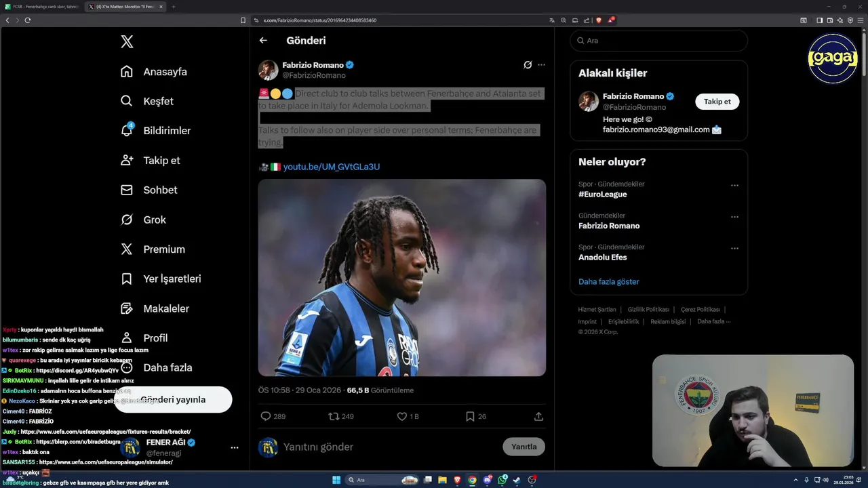Open Keşfet (Explore) page

click(147, 101)
